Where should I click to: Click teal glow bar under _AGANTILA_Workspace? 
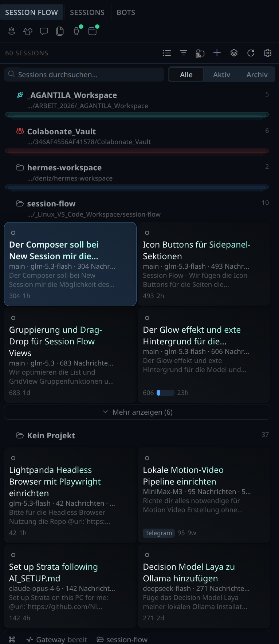(x=137, y=115)
